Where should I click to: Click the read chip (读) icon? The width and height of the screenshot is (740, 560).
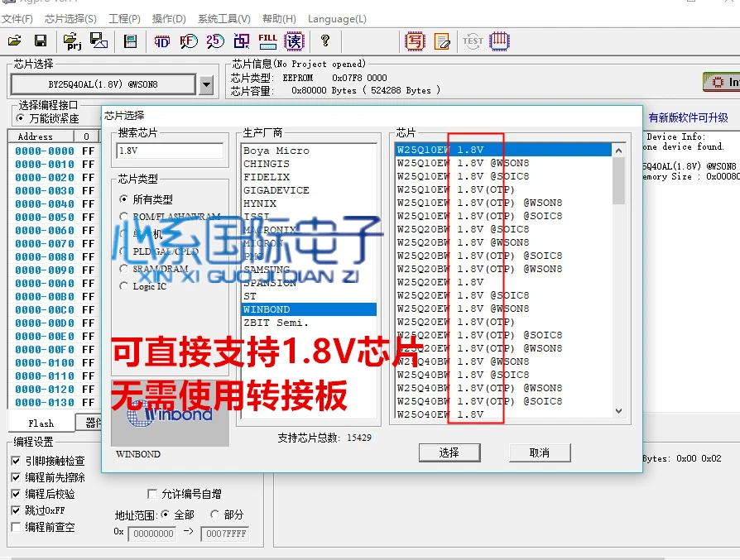[x=294, y=41]
